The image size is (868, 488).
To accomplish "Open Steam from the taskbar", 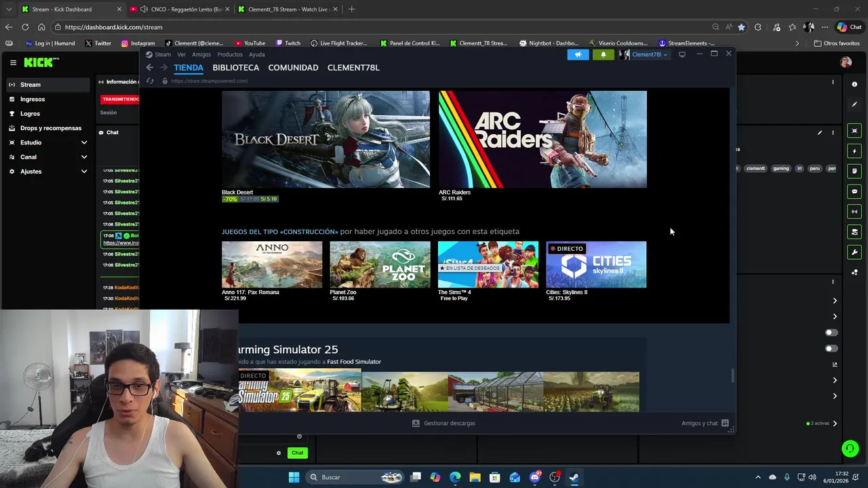I will click(574, 477).
